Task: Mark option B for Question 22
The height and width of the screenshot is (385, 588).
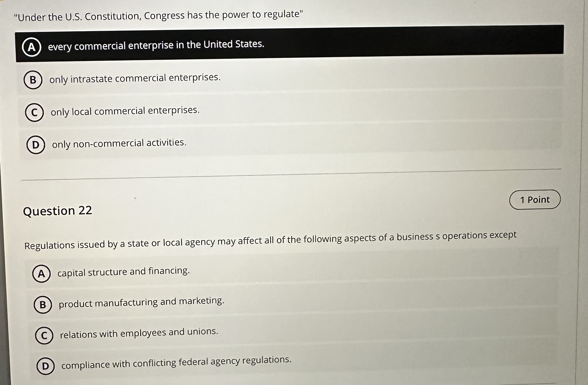Action: coord(43,305)
